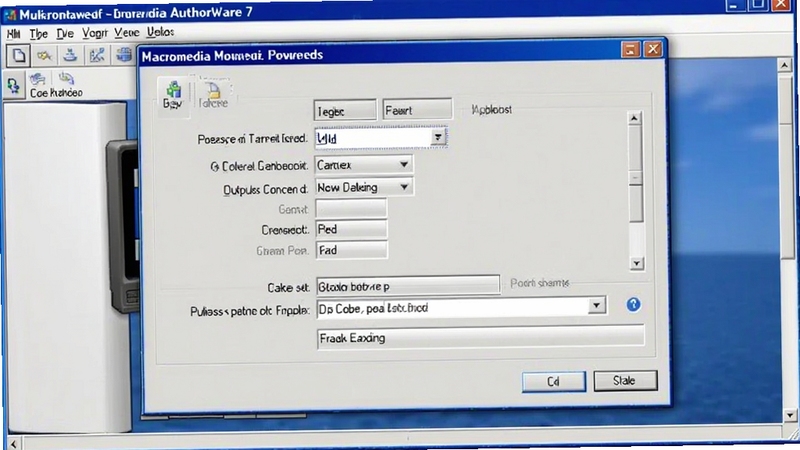Click the leftmost green icon in second toolbar row
This screenshot has height=450, width=800.
pyautogui.click(x=14, y=85)
